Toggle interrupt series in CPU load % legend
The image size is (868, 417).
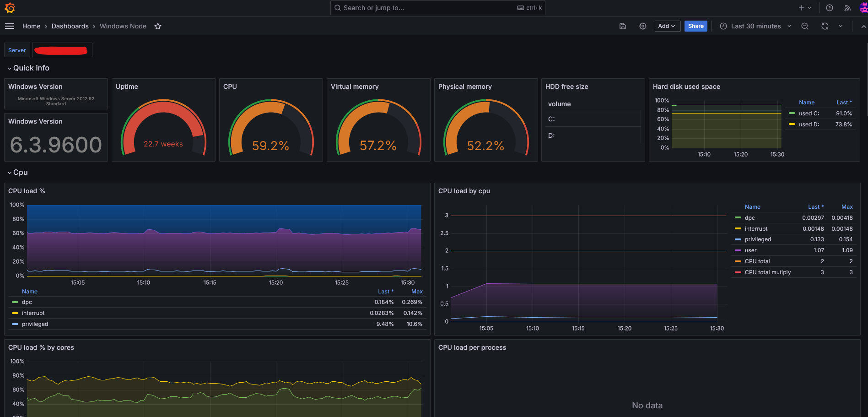33,313
